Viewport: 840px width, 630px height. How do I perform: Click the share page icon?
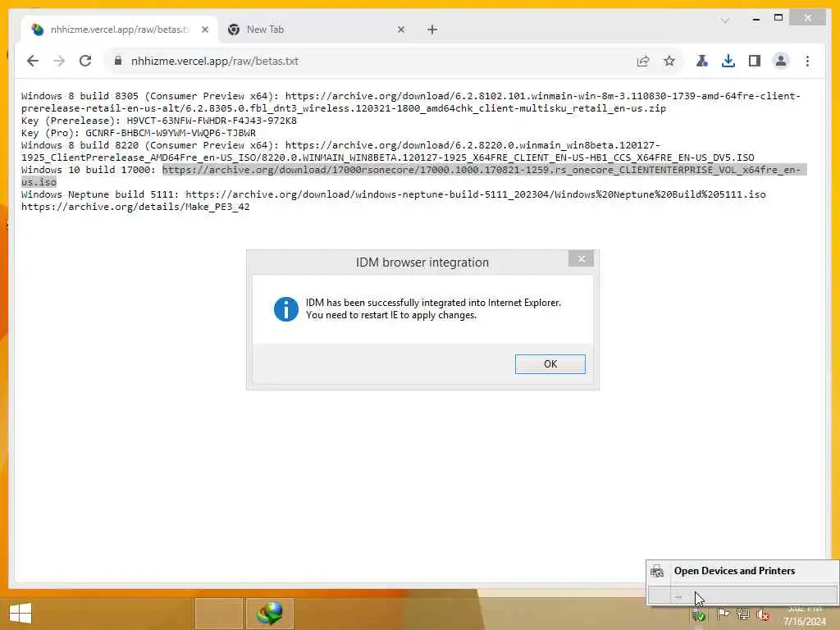coord(643,61)
